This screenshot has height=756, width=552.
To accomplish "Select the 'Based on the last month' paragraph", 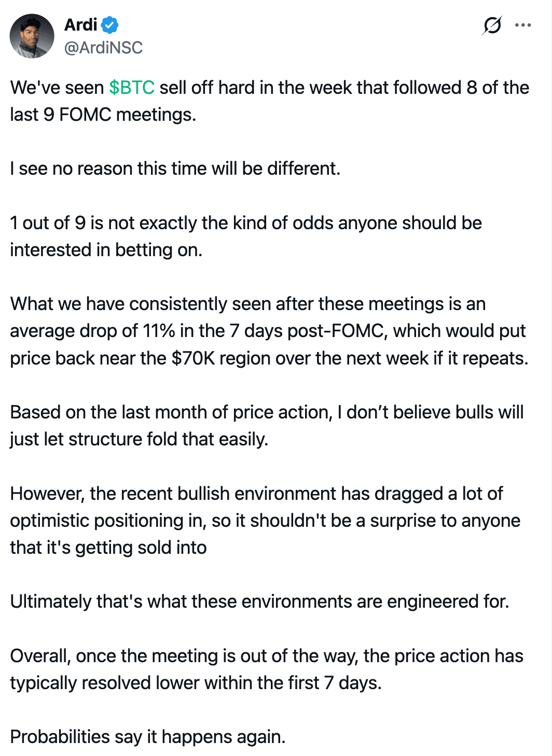I will (x=267, y=426).
